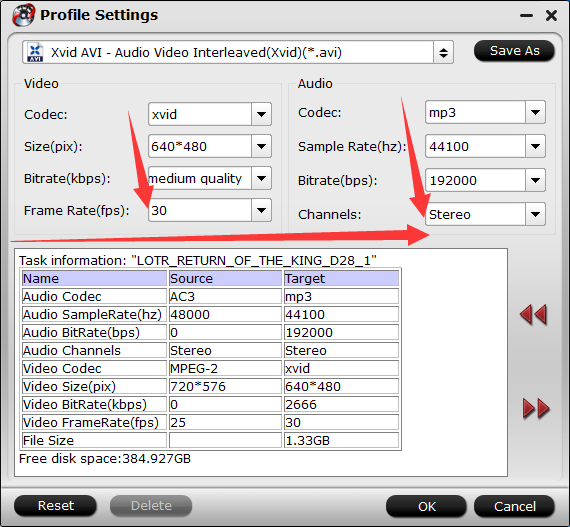570x527 pixels.
Task: Click the red double left arrow icon
Action: pyautogui.click(x=533, y=314)
